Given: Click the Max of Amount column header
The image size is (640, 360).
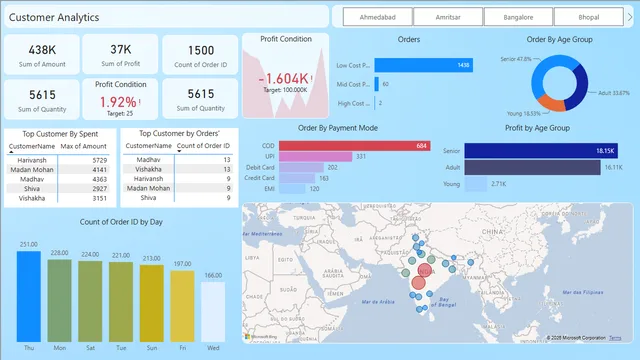Looking at the screenshot, I should (x=83, y=146).
